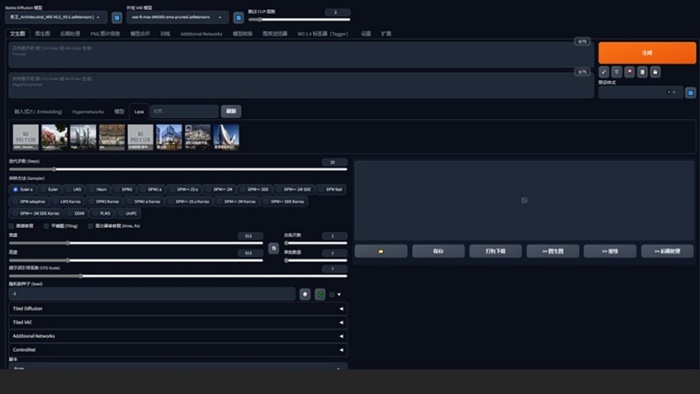Click the 刷新 refresh button beside search
700x394 pixels.
[x=231, y=111]
